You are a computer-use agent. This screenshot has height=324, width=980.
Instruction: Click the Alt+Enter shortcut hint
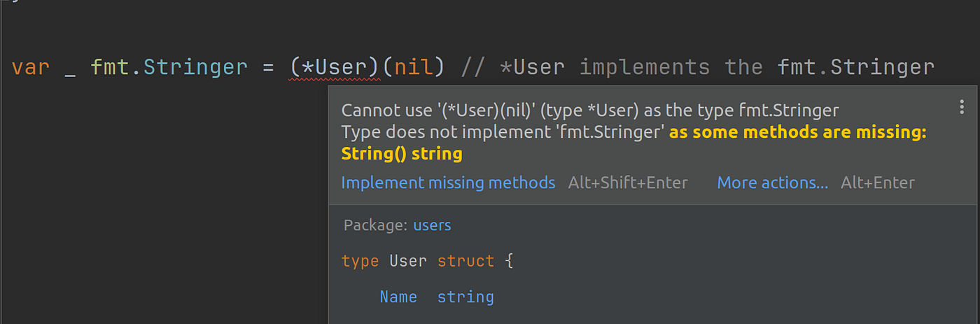[878, 183]
